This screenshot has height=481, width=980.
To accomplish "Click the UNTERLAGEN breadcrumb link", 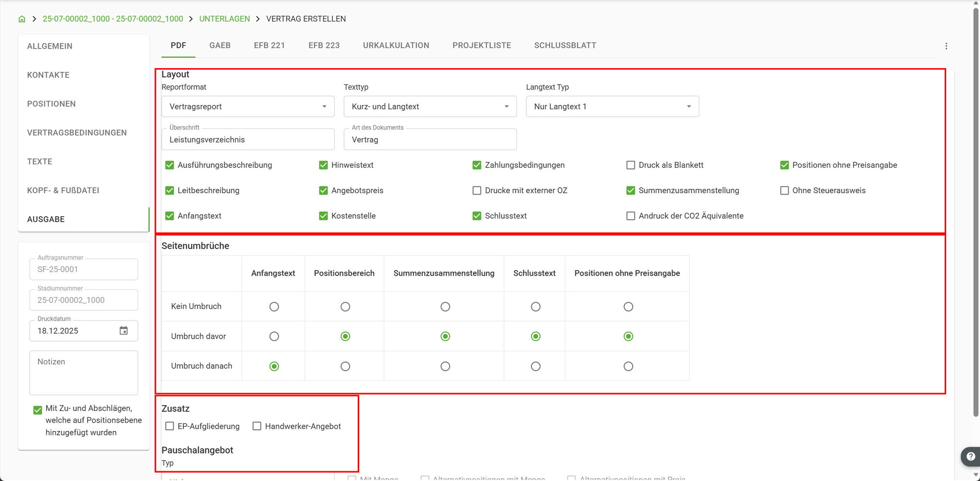I will coord(224,19).
